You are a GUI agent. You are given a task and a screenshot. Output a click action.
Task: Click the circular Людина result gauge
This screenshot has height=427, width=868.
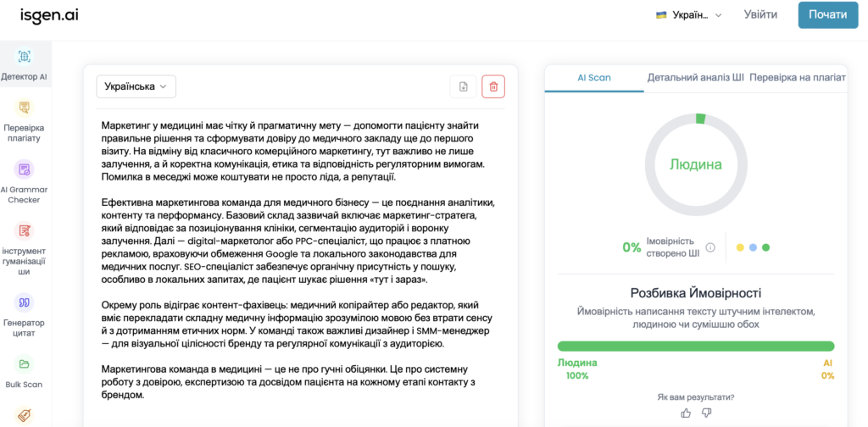tap(696, 164)
